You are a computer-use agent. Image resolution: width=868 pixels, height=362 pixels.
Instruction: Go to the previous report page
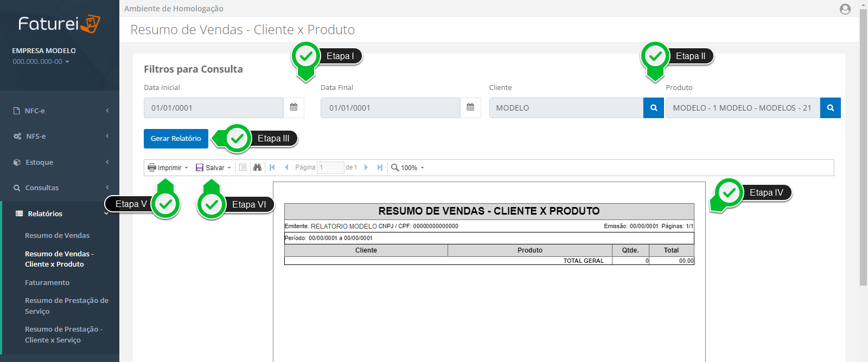point(286,167)
